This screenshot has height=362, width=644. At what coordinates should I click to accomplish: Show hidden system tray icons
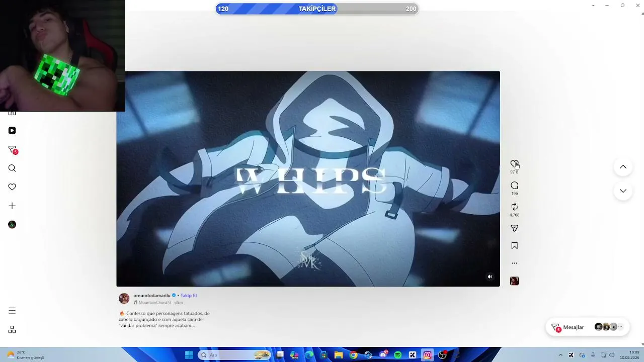[x=560, y=355]
